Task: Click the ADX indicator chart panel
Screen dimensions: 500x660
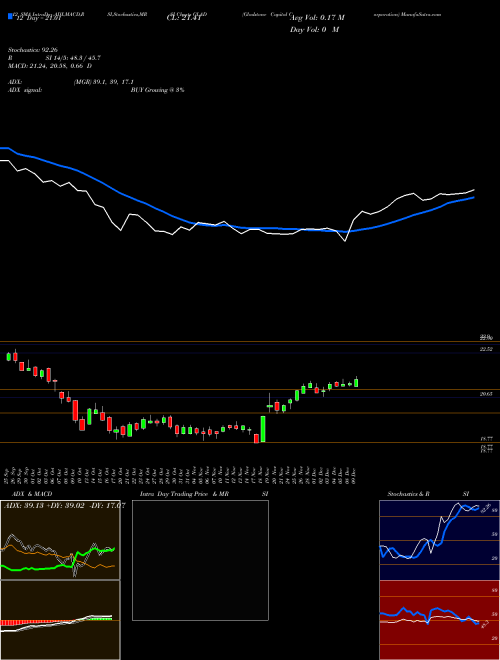Action: click(x=60, y=540)
